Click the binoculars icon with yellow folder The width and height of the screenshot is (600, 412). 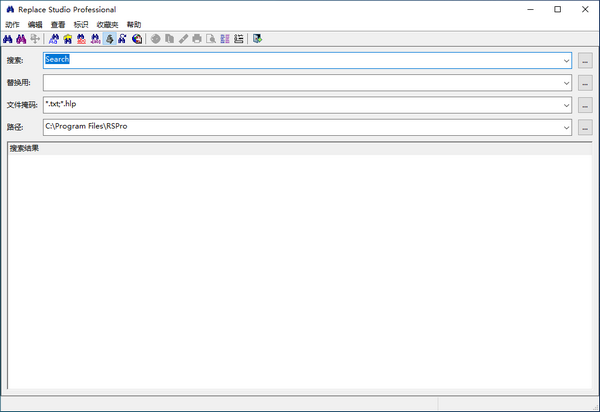coord(67,39)
